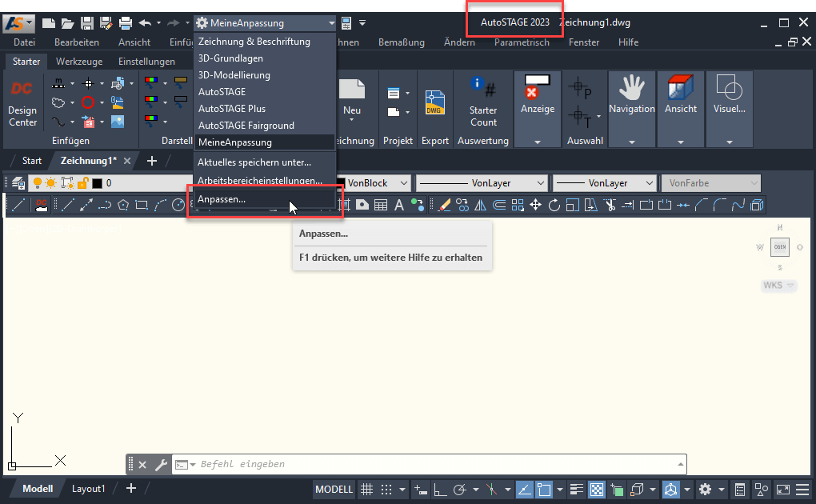Select the Trim scissors tool
Viewport: 816px width, 504px height.
[610, 205]
